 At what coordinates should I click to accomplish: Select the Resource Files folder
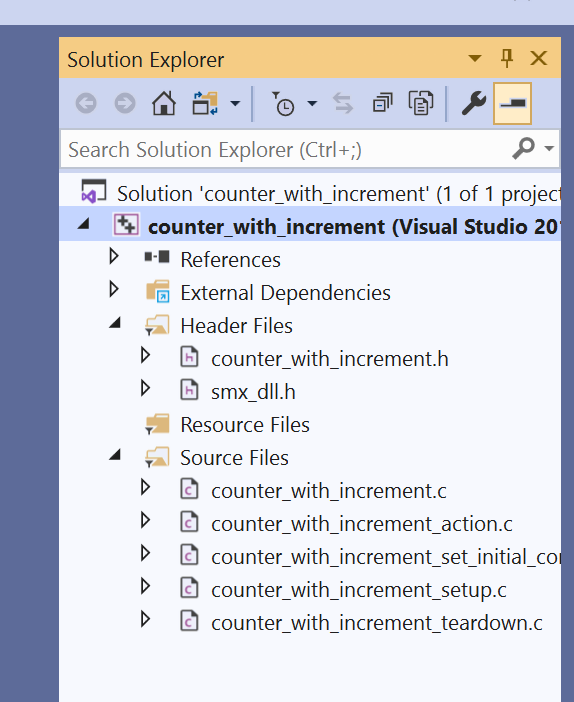point(245,425)
